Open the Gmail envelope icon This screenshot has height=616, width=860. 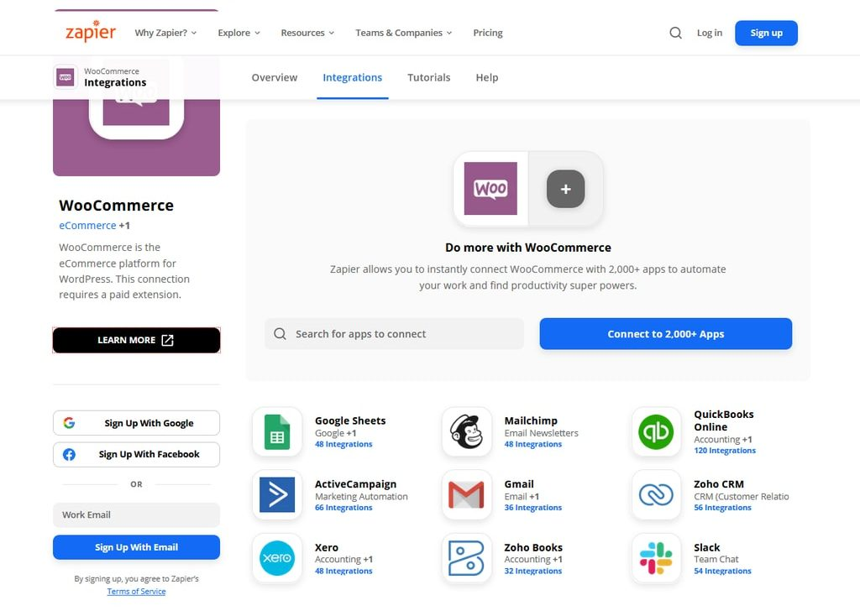pyautogui.click(x=467, y=495)
